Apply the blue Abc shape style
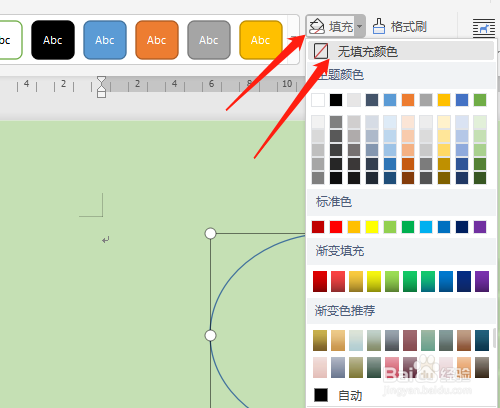Screen dimensions: 500x408 click(x=105, y=40)
